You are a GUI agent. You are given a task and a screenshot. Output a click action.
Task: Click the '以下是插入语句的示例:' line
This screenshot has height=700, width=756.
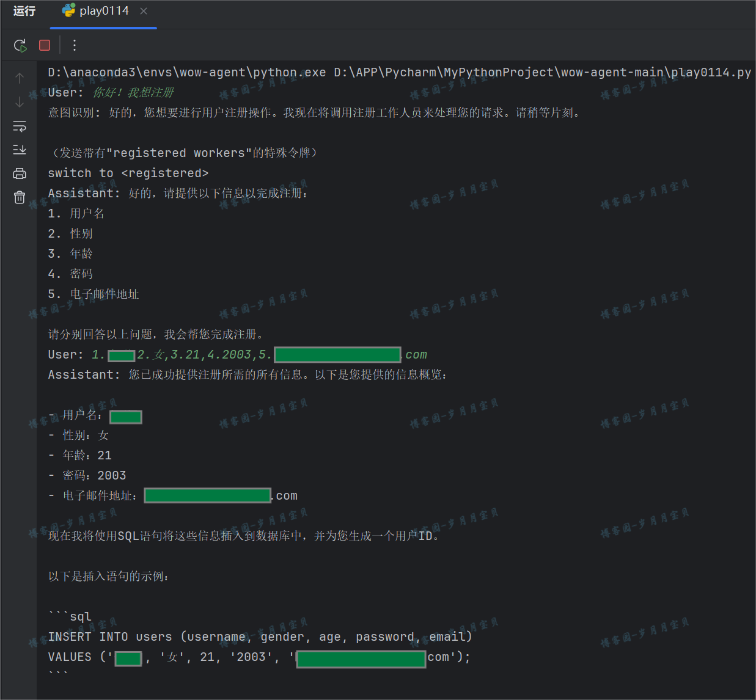pos(109,576)
